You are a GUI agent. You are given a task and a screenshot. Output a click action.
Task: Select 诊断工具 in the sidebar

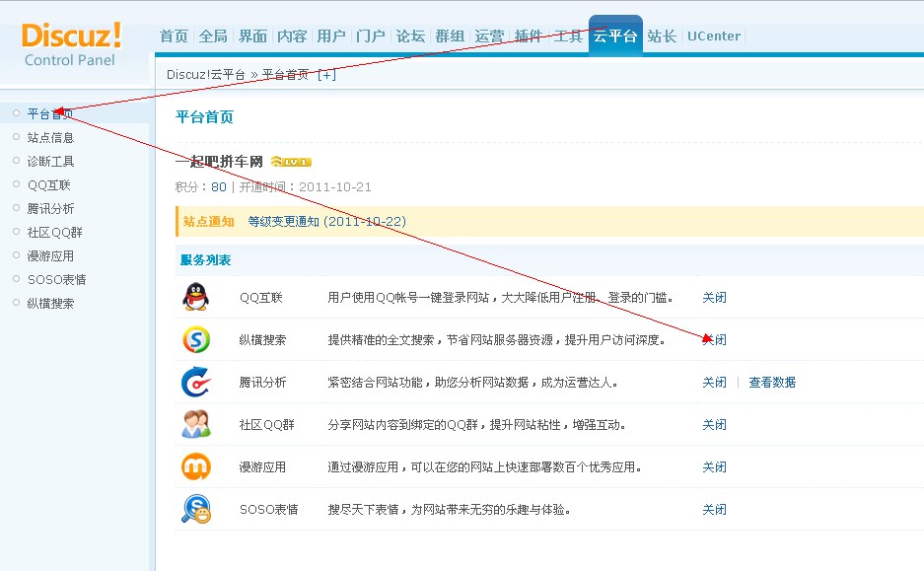point(50,161)
